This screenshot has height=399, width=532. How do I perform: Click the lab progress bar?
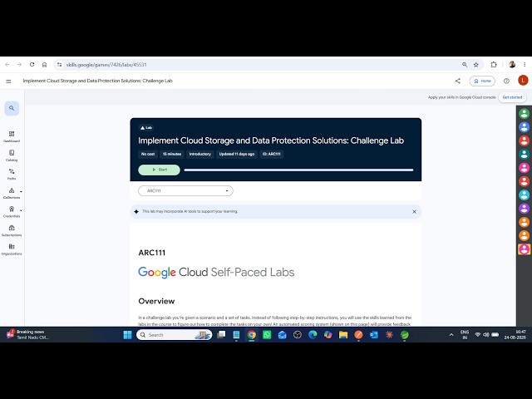[x=298, y=170]
